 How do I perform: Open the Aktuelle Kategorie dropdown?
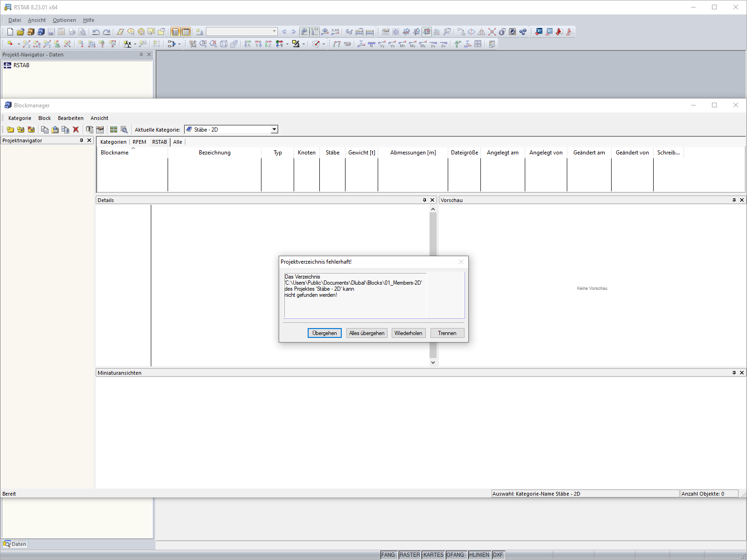coord(274,129)
